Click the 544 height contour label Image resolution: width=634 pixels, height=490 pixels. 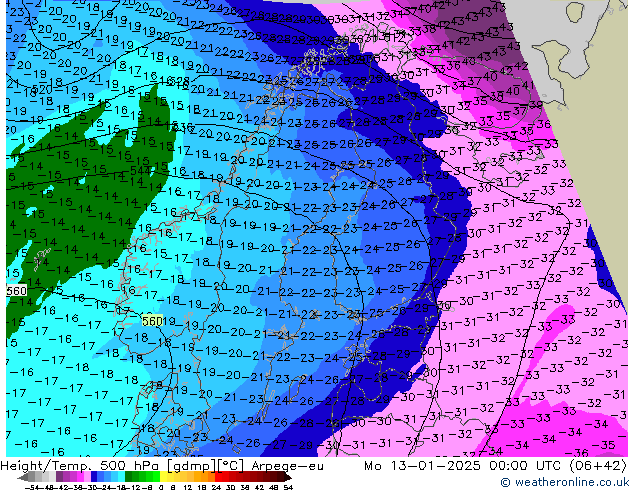coord(140,171)
